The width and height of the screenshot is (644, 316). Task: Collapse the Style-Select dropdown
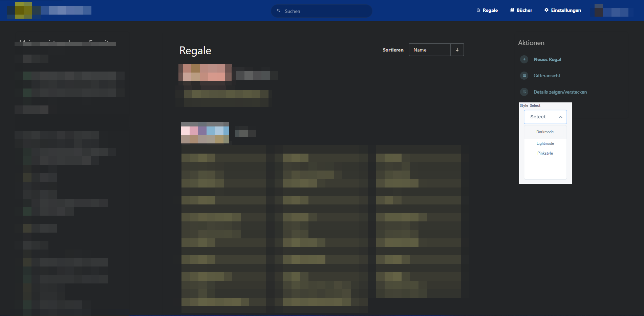tap(561, 117)
